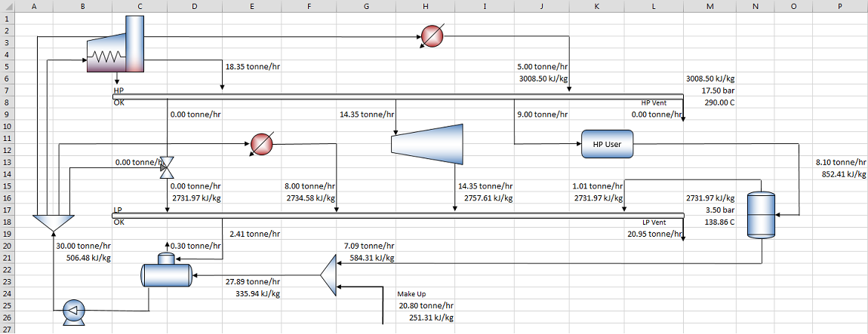Select the boiler shape with stack
Screen dimensions: 868x334
click(x=115, y=44)
